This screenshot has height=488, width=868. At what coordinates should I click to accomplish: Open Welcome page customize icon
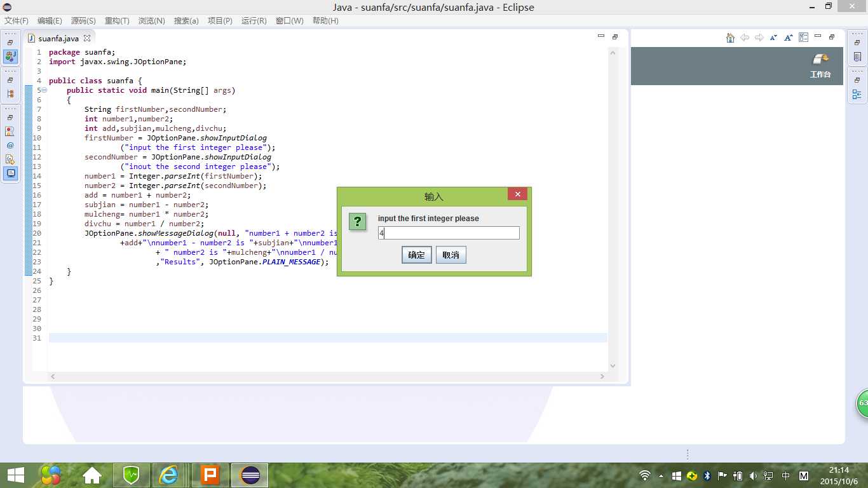(x=803, y=37)
